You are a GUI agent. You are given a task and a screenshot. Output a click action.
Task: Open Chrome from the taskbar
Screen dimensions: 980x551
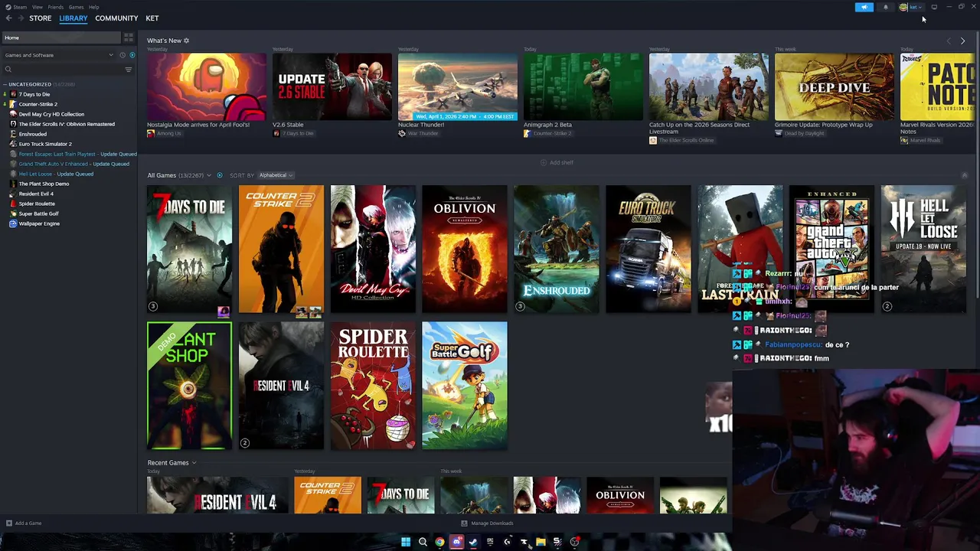coord(439,542)
